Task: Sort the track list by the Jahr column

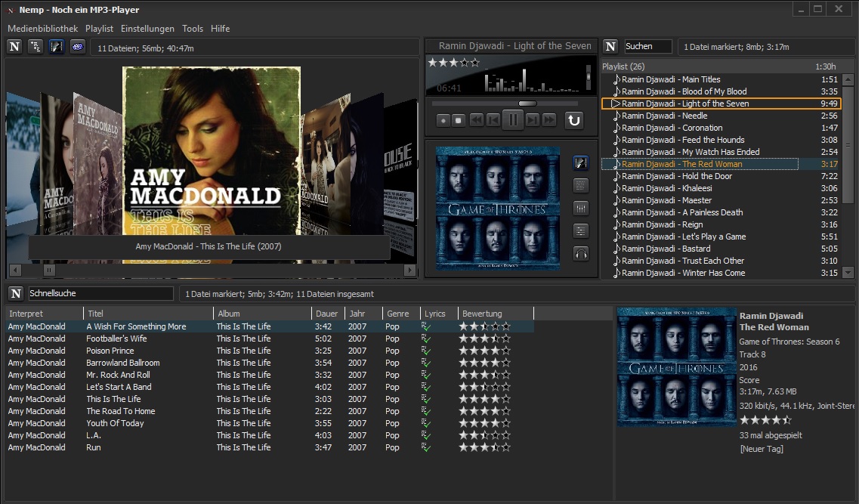Action: pos(363,314)
